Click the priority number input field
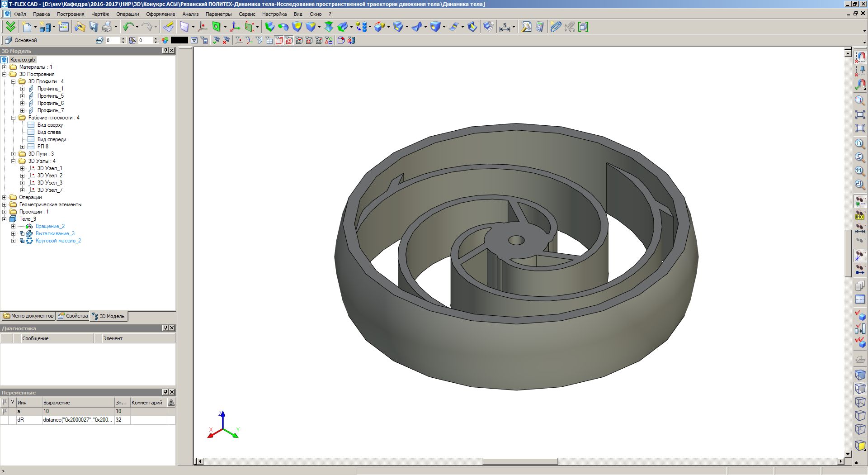The width and height of the screenshot is (868, 475). (x=146, y=40)
